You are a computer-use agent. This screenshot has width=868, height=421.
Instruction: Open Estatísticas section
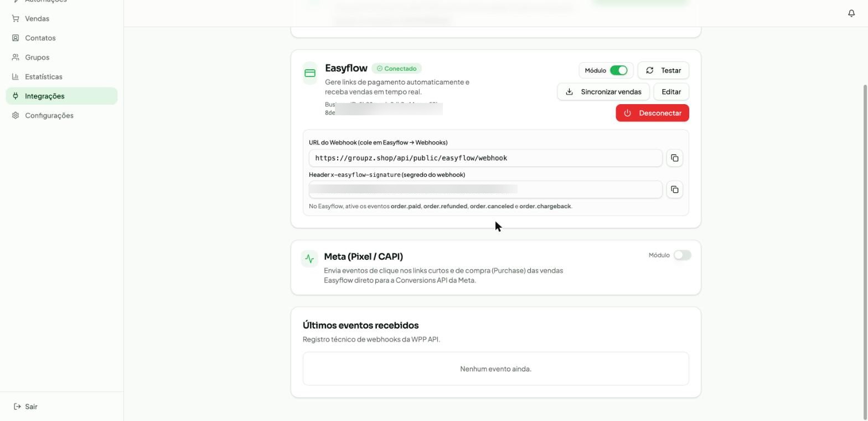61,77
